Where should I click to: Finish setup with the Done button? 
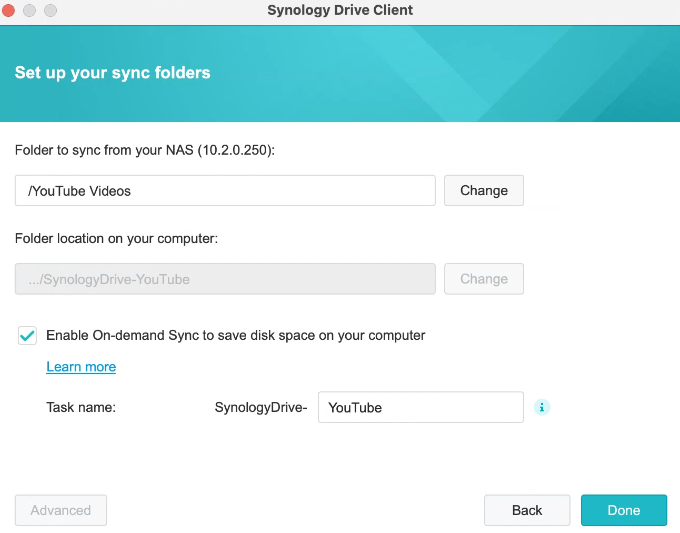(624, 510)
